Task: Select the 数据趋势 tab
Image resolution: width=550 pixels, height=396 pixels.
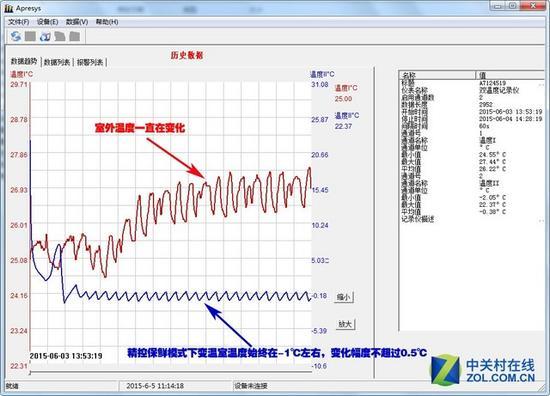Action: pos(24,61)
